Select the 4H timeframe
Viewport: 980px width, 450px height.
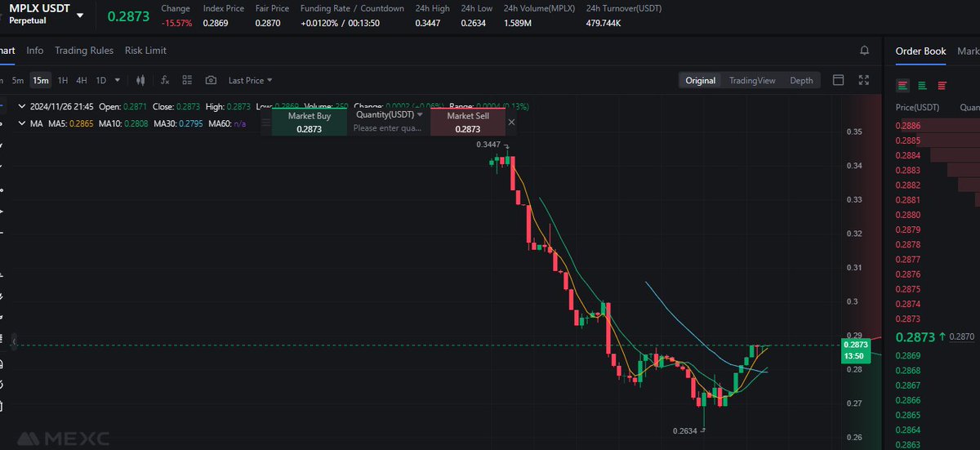point(82,80)
